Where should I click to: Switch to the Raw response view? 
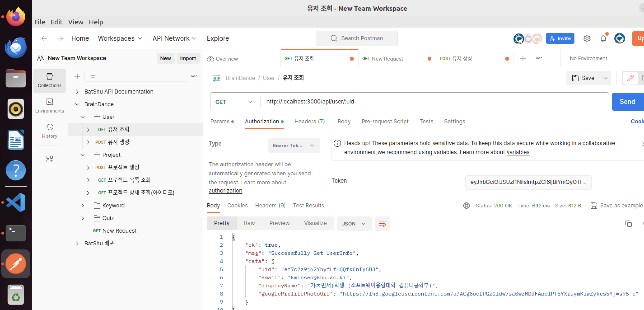click(249, 223)
